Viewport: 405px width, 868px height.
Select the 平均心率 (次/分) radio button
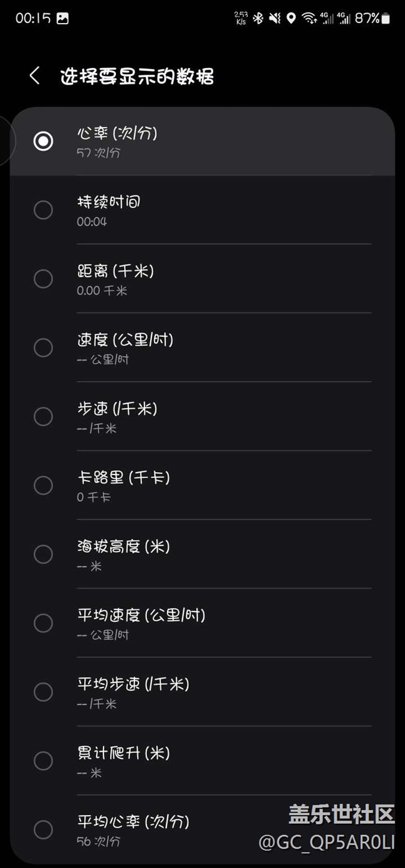pos(43,829)
